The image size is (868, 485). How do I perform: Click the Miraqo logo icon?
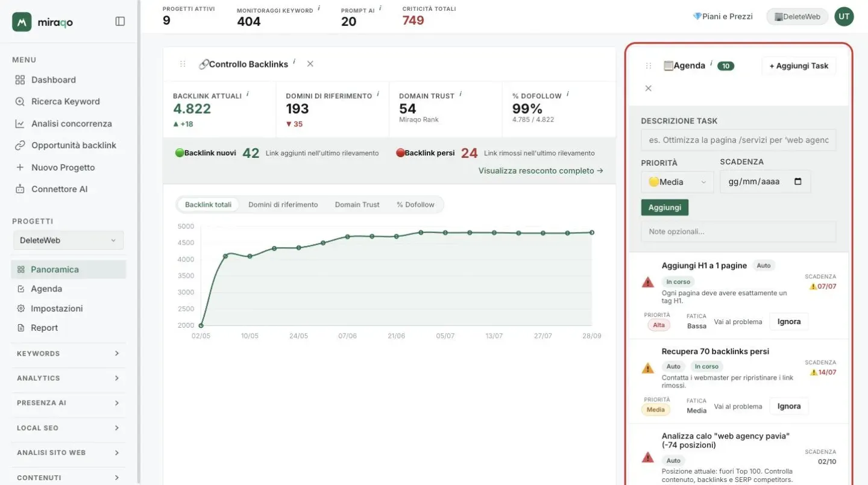pyautogui.click(x=22, y=22)
